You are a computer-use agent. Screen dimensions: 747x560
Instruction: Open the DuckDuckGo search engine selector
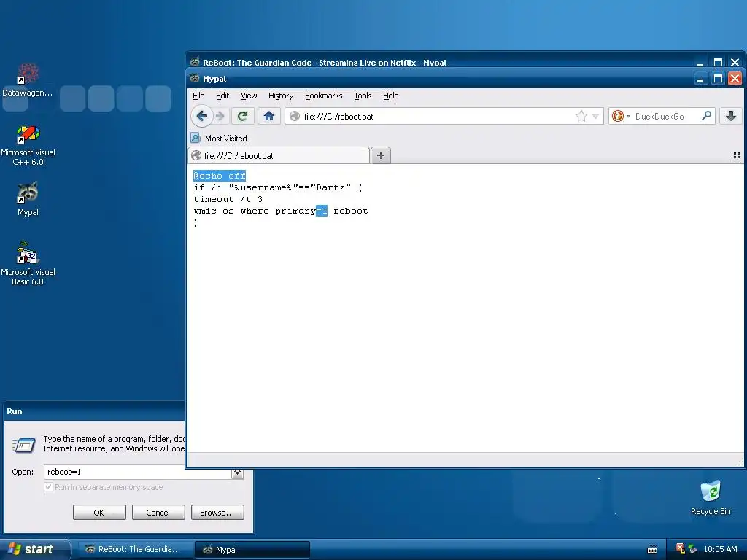pyautogui.click(x=622, y=116)
